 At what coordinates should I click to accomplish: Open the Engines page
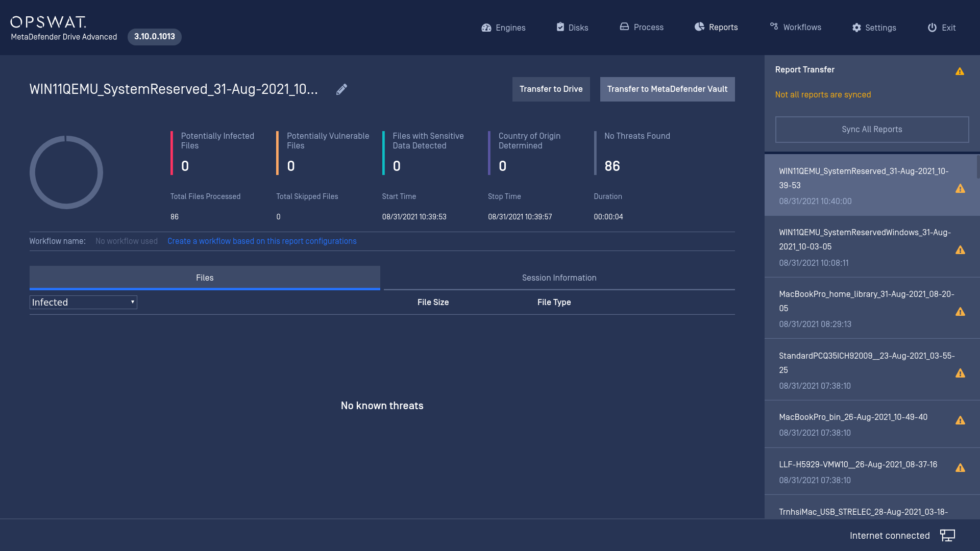click(503, 28)
